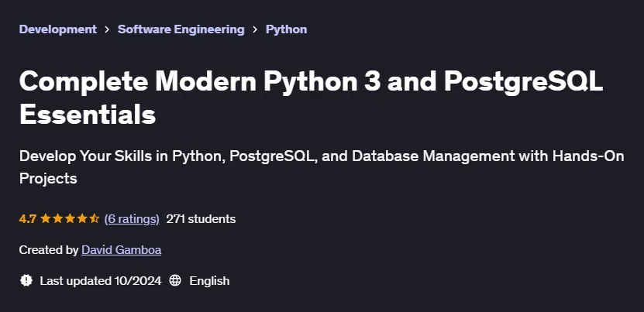The width and height of the screenshot is (644, 312).
Task: Open the Software Engineering breadcrumb link
Action: pyautogui.click(x=181, y=29)
